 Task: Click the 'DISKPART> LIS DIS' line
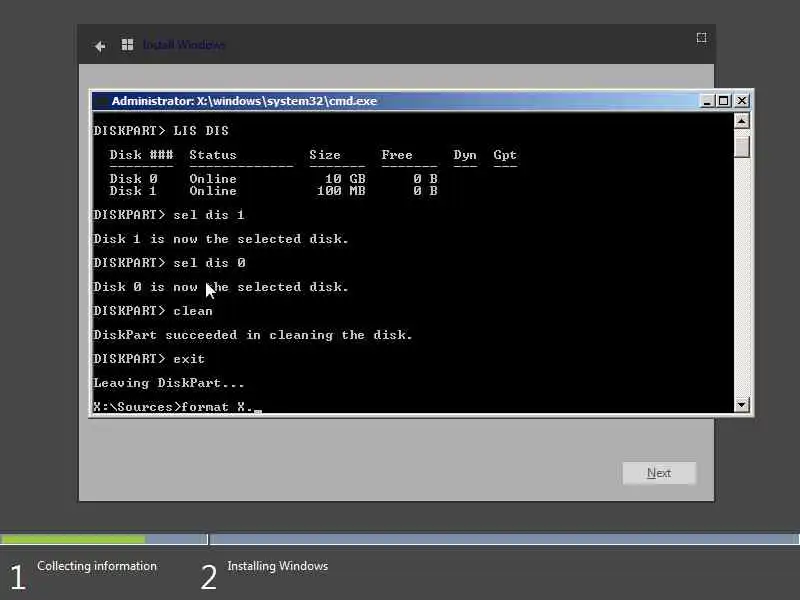click(161, 131)
